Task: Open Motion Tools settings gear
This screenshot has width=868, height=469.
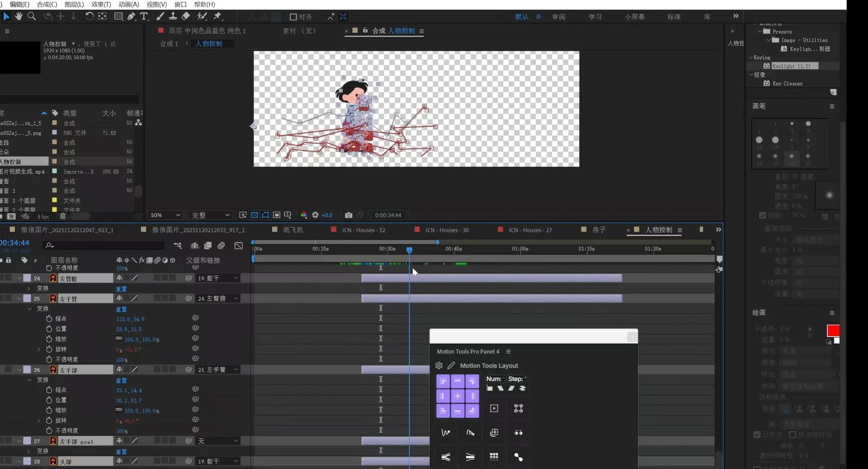Action: 439,365
